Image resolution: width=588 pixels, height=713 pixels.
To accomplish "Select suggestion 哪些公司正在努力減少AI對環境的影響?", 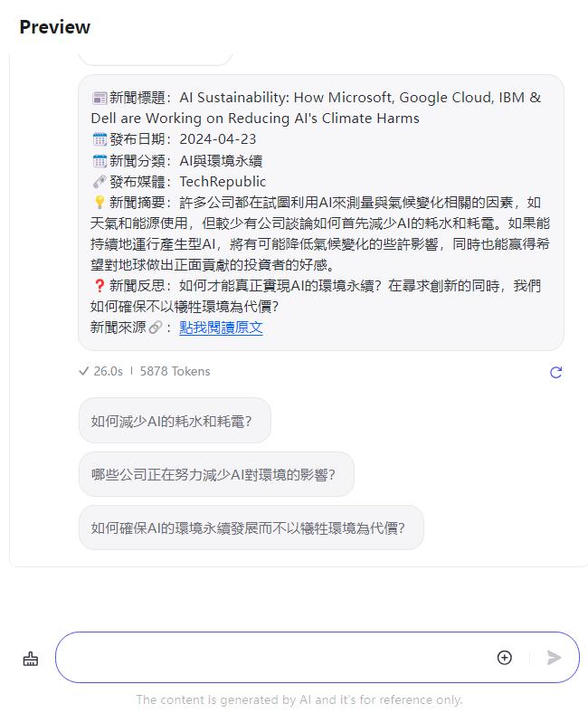I will (x=216, y=474).
